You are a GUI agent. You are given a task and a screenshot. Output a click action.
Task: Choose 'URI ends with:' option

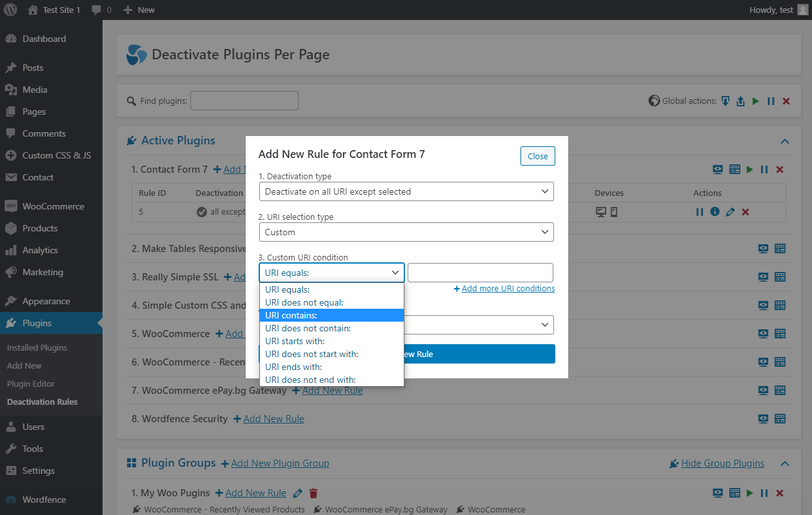click(x=332, y=367)
